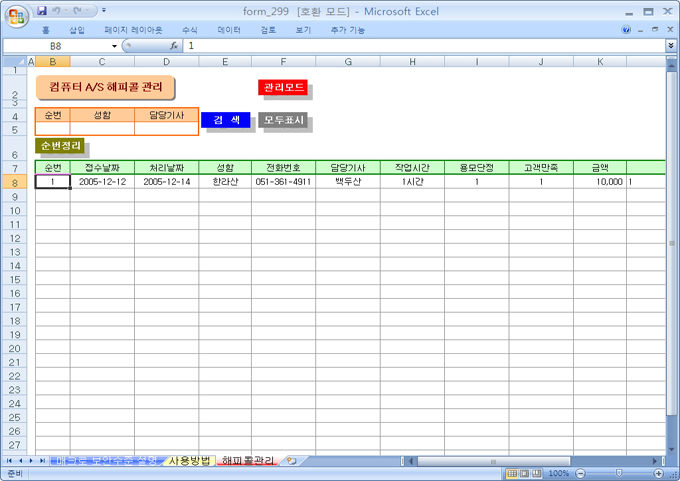Click the insert new worksheet icon
The width and height of the screenshot is (680, 481).
(x=291, y=461)
